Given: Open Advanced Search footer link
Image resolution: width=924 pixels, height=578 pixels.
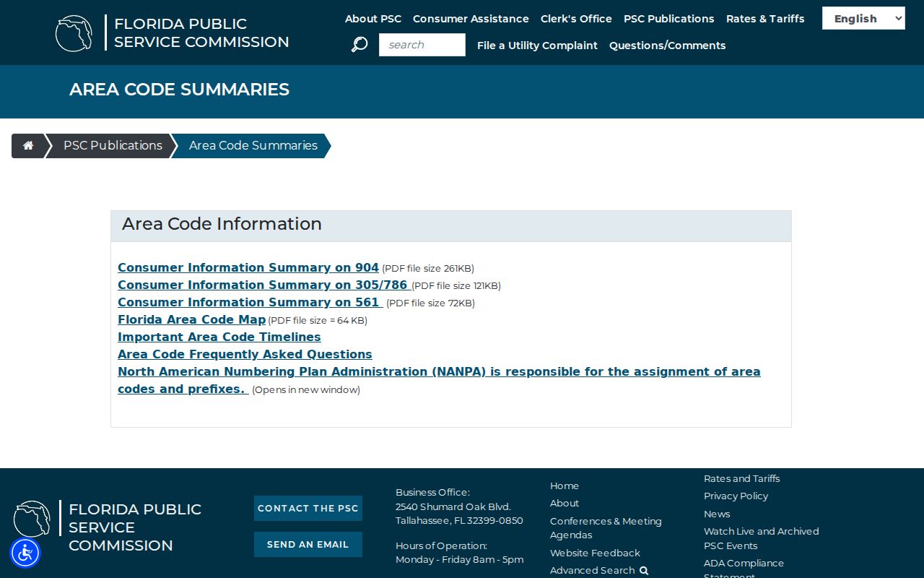Looking at the screenshot, I should (599, 571).
